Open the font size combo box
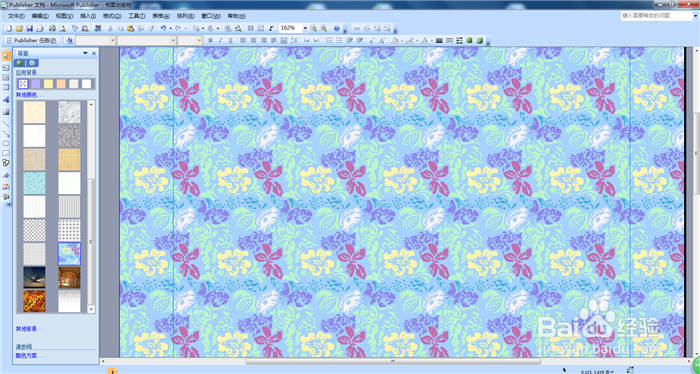This screenshot has width=700, height=374. [190, 41]
